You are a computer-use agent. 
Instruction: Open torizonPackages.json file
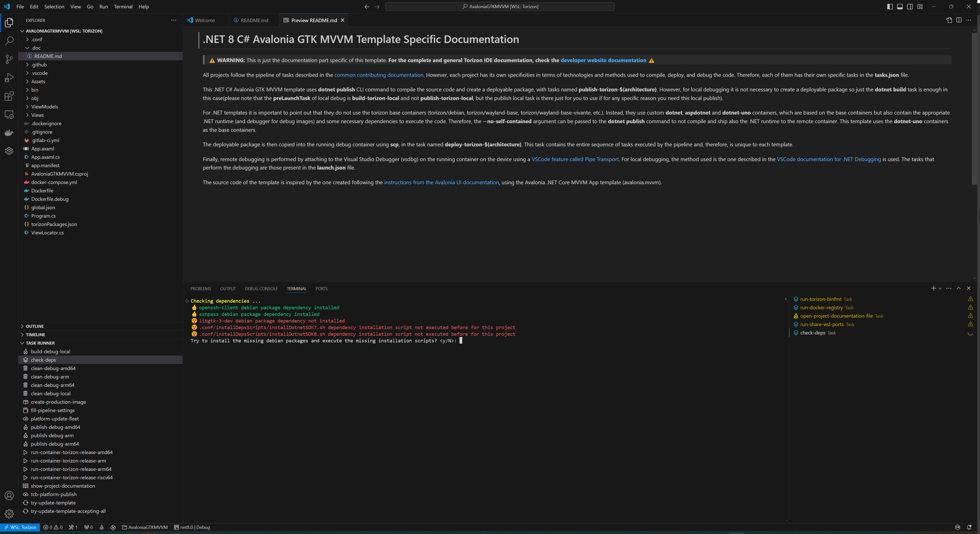click(101, 224)
